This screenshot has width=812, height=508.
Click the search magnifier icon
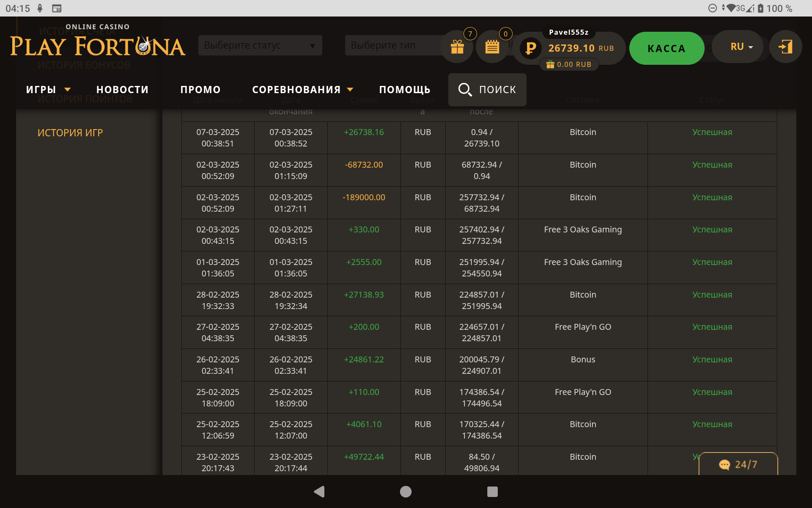[x=465, y=90]
